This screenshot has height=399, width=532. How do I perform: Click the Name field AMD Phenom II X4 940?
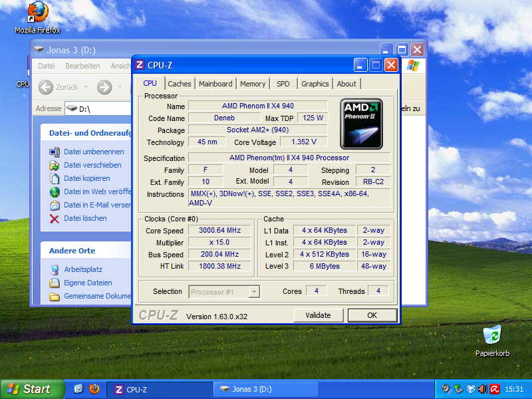(258, 106)
